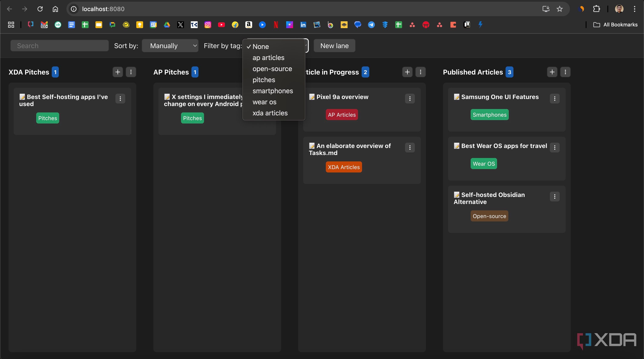Filter by pitches tag option

click(x=274, y=80)
